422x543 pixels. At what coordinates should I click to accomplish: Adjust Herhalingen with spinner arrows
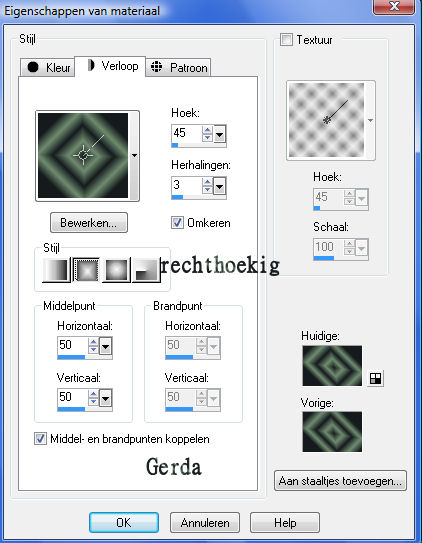tap(207, 186)
